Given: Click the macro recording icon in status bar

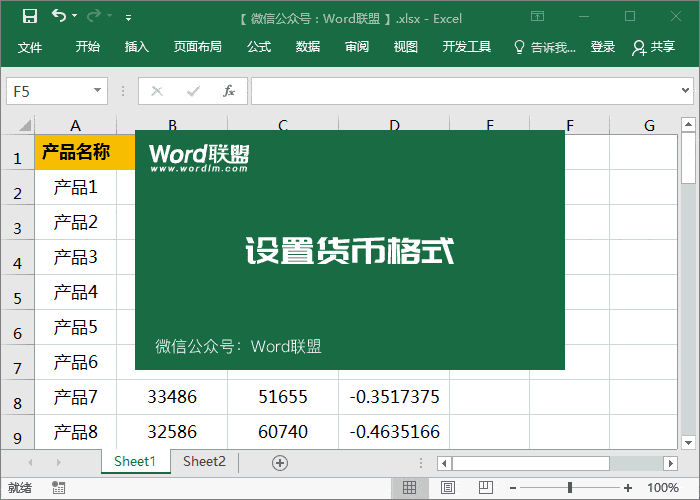Looking at the screenshot, I should coord(58,488).
